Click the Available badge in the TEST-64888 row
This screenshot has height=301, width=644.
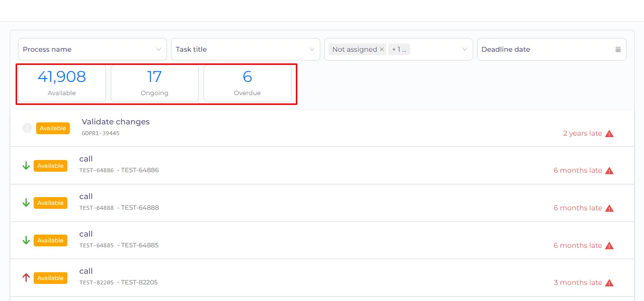[x=50, y=203]
